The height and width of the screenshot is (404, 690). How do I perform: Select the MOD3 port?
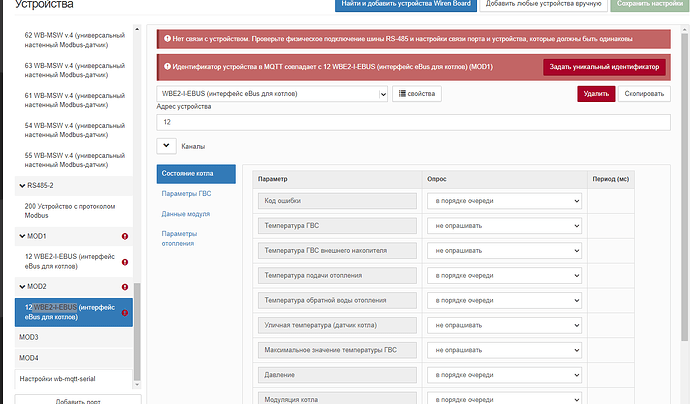pyautogui.click(x=74, y=338)
